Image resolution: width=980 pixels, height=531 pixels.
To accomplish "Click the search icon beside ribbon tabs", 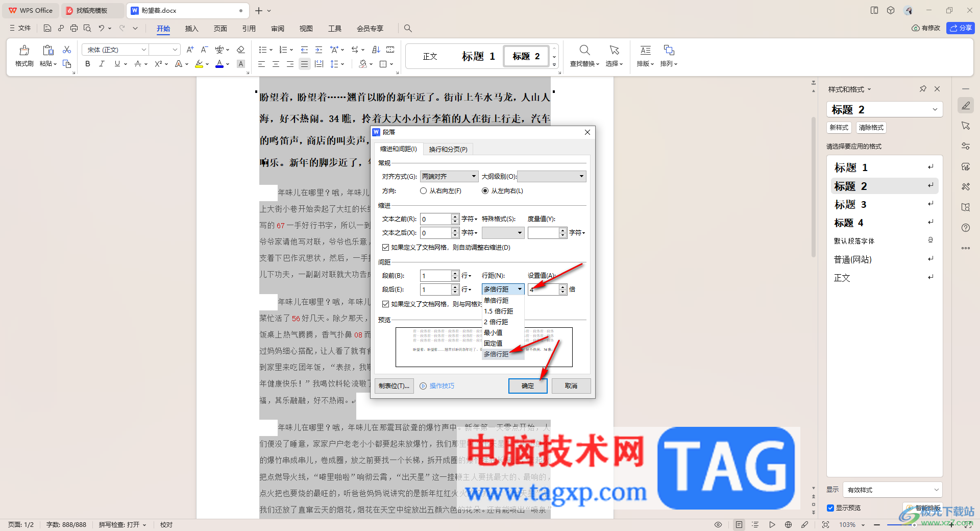I will [x=408, y=28].
